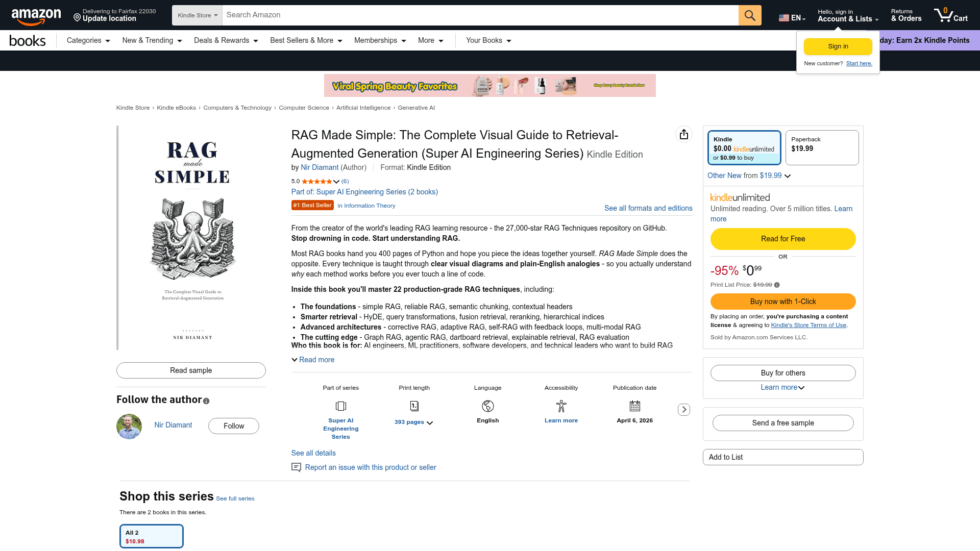This screenshot has width=980, height=551.
Task: Select the All 2 series bundle option
Action: pyautogui.click(x=151, y=536)
